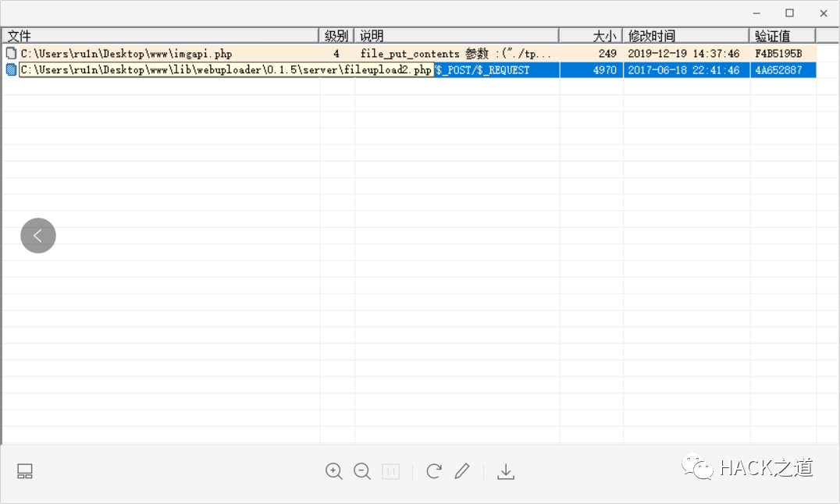Click the HACK之道 logo mark
The width and height of the screenshot is (840, 504).
pyautogui.click(x=698, y=468)
